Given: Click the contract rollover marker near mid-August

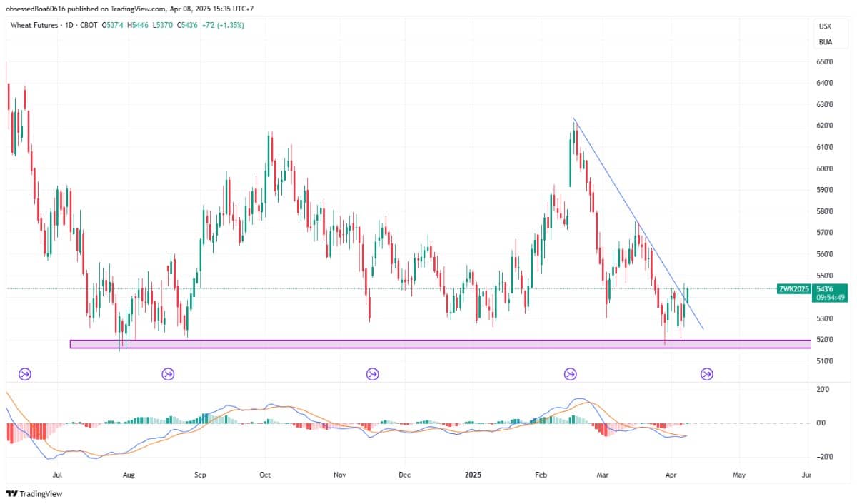Looking at the screenshot, I should tap(168, 373).
